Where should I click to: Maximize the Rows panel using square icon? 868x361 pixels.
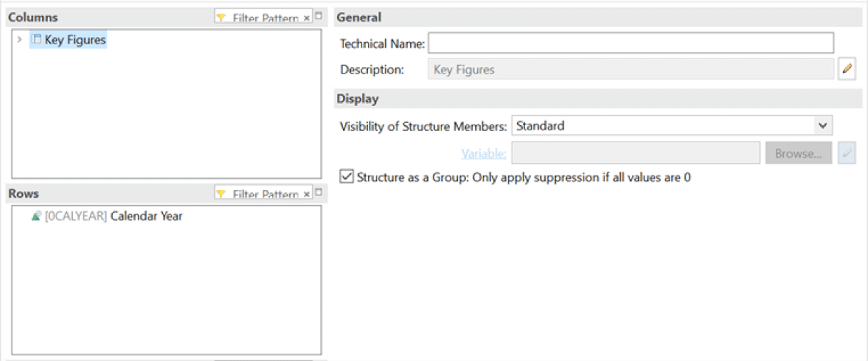(x=319, y=192)
